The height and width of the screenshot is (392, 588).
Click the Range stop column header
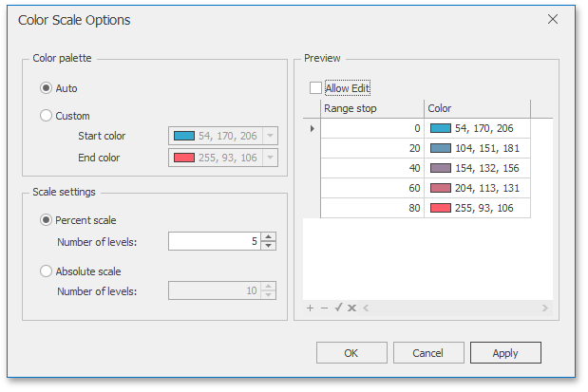click(371, 108)
